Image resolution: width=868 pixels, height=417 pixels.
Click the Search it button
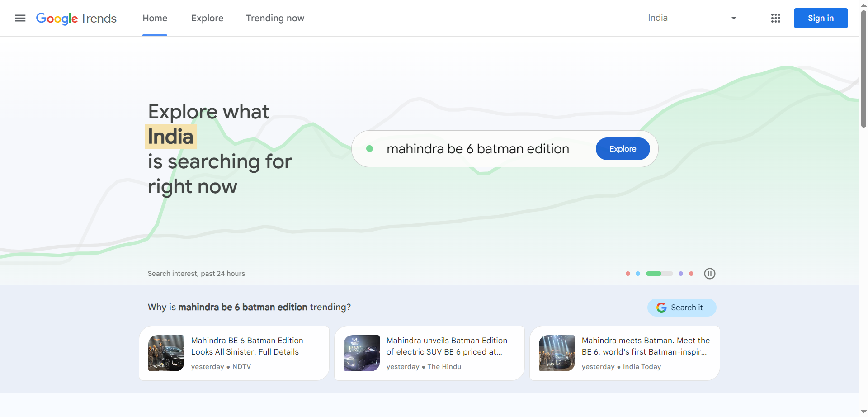682,308
